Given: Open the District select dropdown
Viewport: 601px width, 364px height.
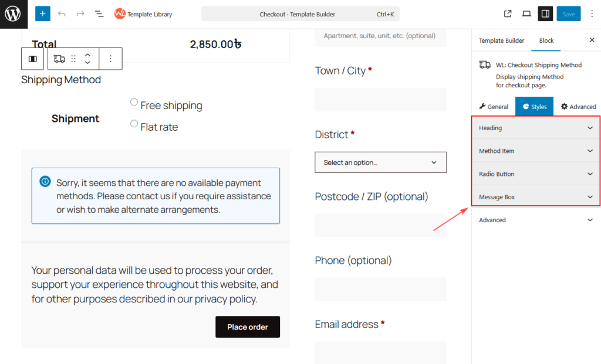Looking at the screenshot, I should [380, 162].
